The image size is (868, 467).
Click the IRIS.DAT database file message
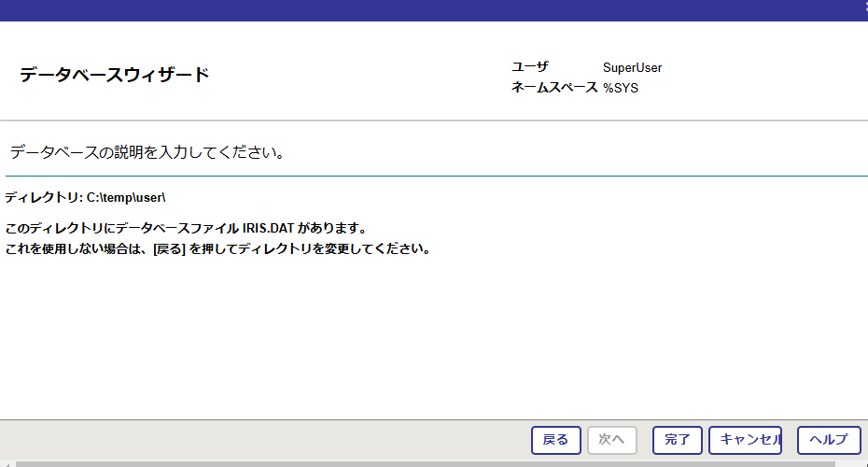tap(186, 228)
